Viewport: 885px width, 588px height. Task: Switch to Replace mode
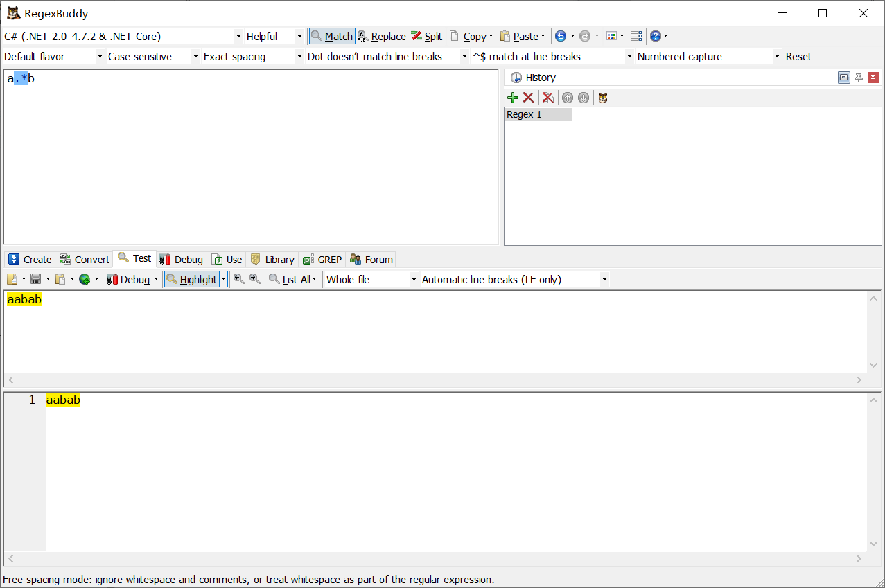(382, 36)
